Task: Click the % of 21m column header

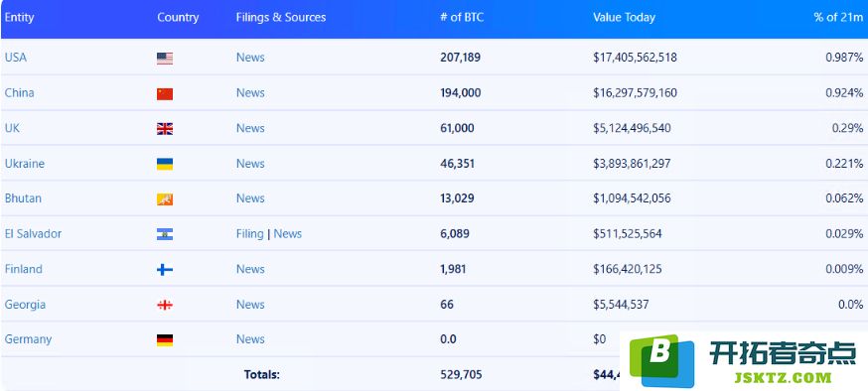Action: tap(838, 17)
